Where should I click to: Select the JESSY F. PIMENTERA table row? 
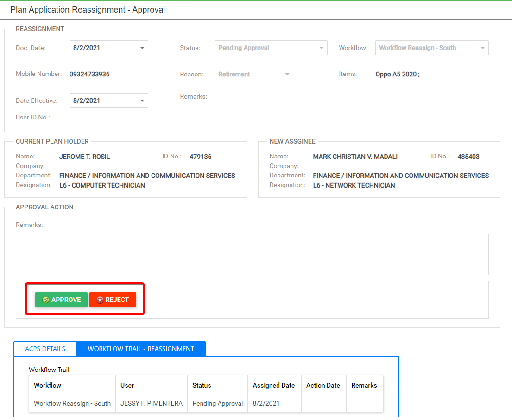click(152, 403)
